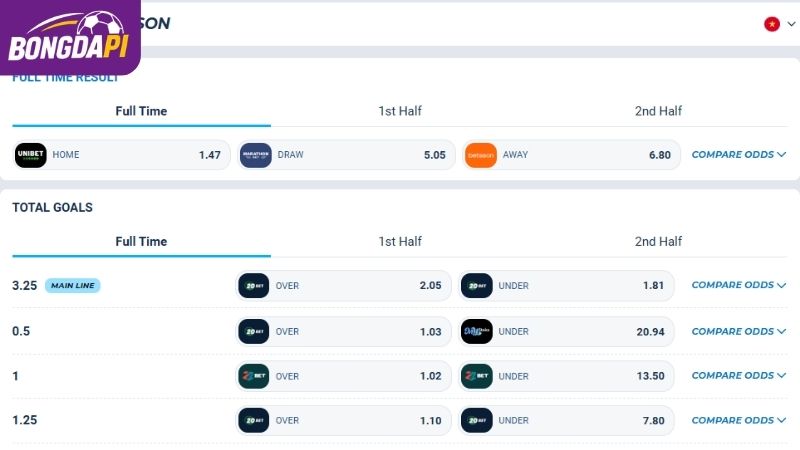Switch to 1st Half in Full Time Result

click(x=400, y=111)
